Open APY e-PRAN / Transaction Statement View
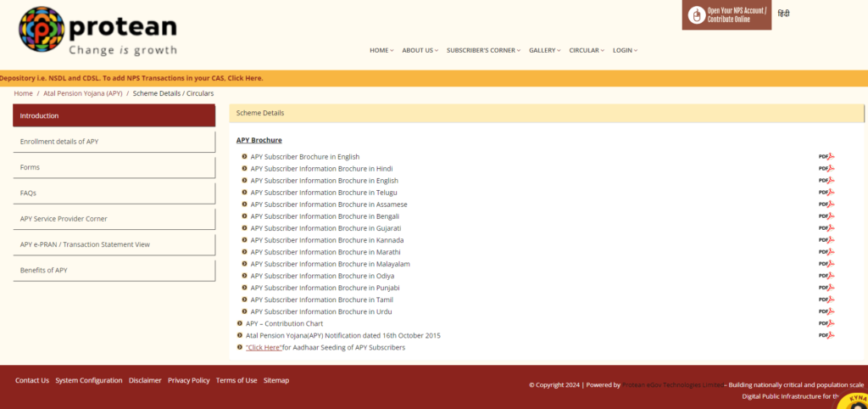Screen dimensions: 868x409 [x=114, y=244]
